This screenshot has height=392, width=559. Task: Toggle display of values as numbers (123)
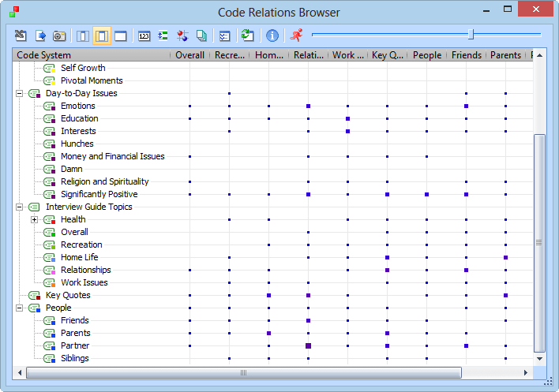pyautogui.click(x=144, y=35)
